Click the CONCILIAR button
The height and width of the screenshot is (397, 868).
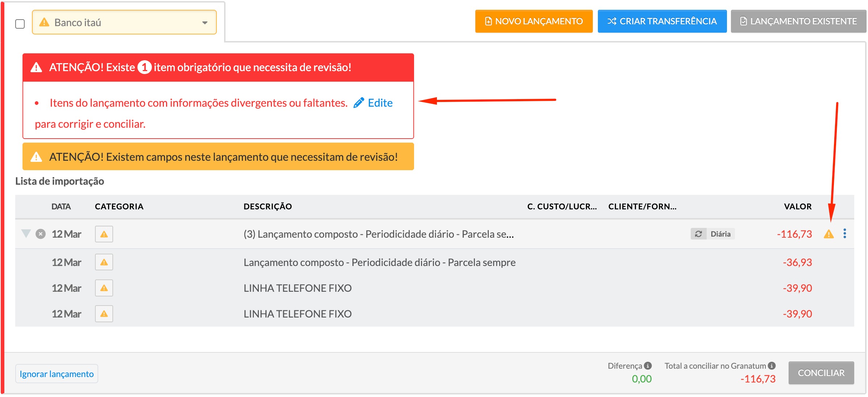tap(821, 373)
